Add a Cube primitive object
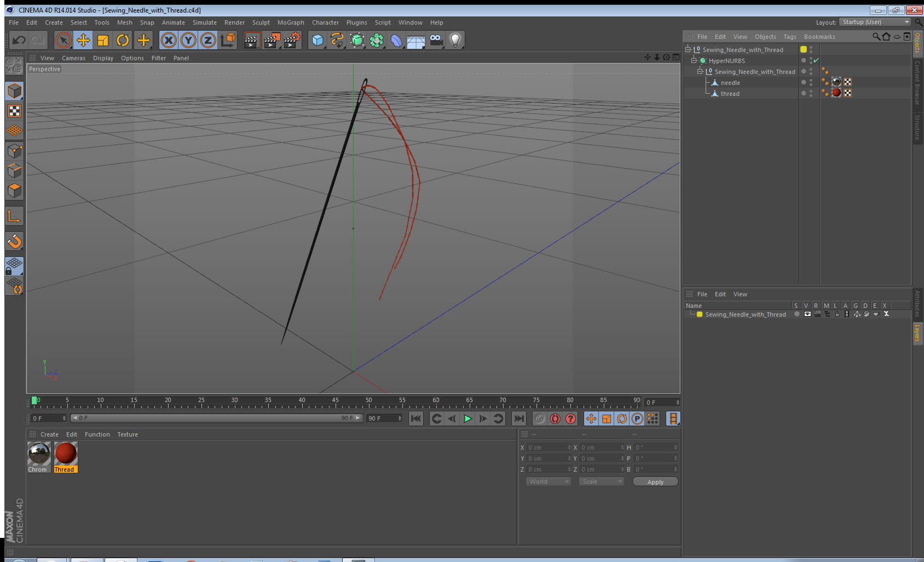This screenshot has height=562, width=924. [317, 40]
